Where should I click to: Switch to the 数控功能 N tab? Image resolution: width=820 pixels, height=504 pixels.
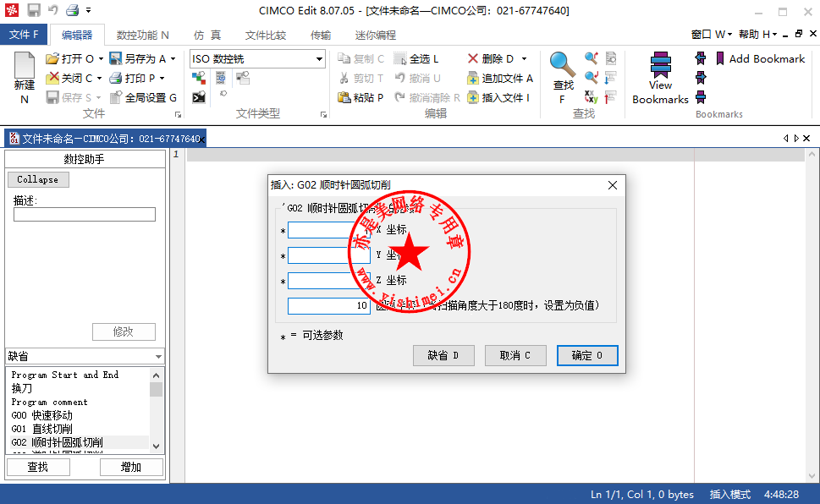[x=142, y=35]
